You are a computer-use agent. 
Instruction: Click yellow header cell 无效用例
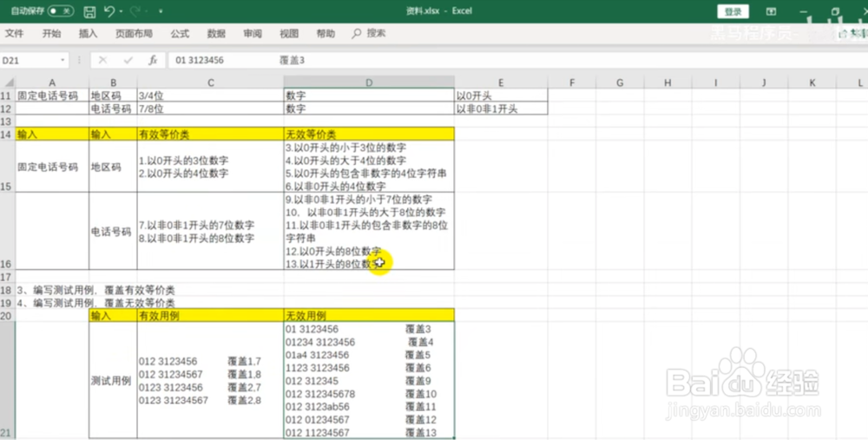click(x=369, y=316)
